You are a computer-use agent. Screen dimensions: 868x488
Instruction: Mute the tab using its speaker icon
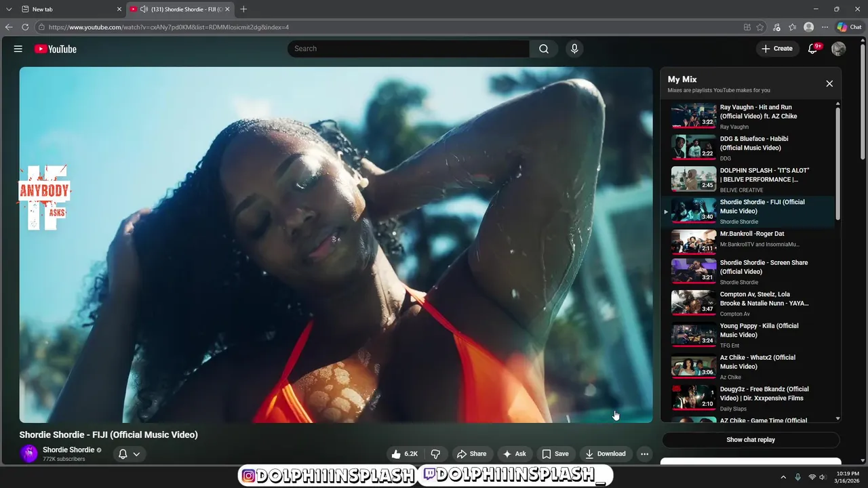[x=144, y=9]
